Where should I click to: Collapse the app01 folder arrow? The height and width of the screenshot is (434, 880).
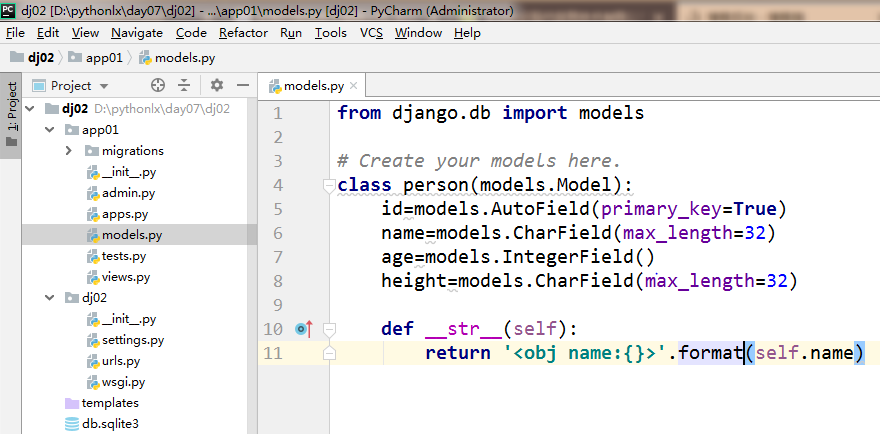tap(50, 130)
